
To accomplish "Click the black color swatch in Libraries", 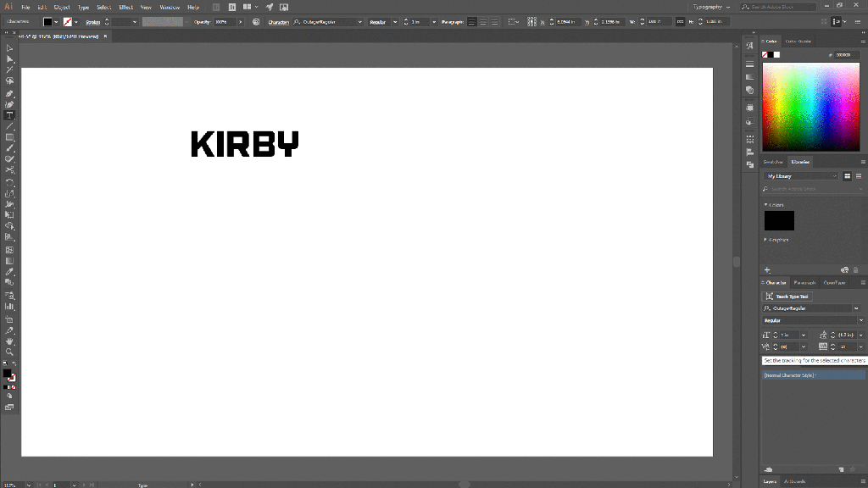I will (779, 221).
